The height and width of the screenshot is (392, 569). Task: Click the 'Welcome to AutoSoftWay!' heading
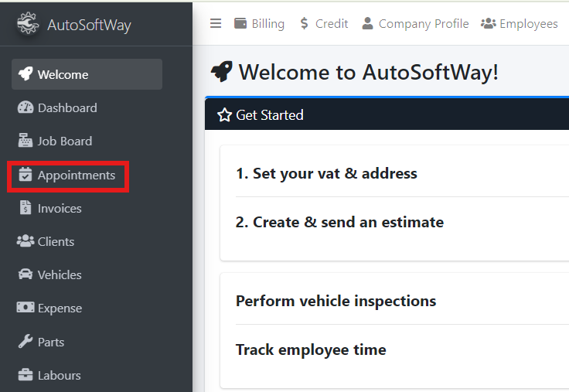click(369, 72)
